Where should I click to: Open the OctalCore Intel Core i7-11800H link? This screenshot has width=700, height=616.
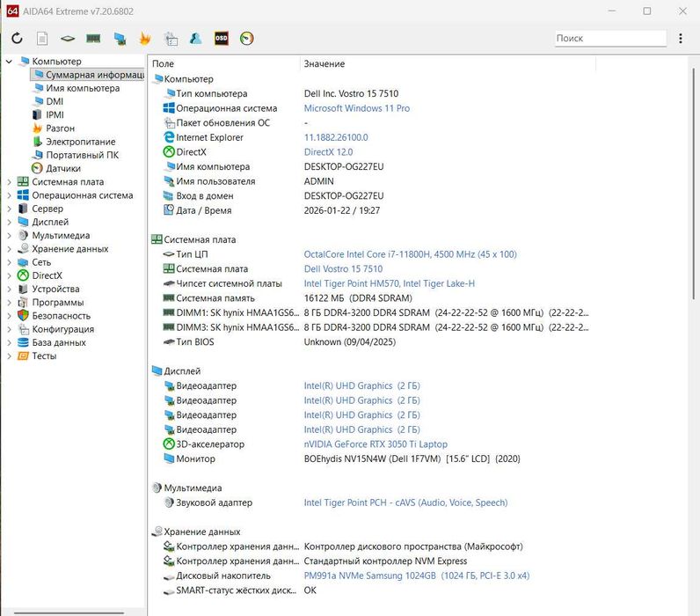click(411, 254)
